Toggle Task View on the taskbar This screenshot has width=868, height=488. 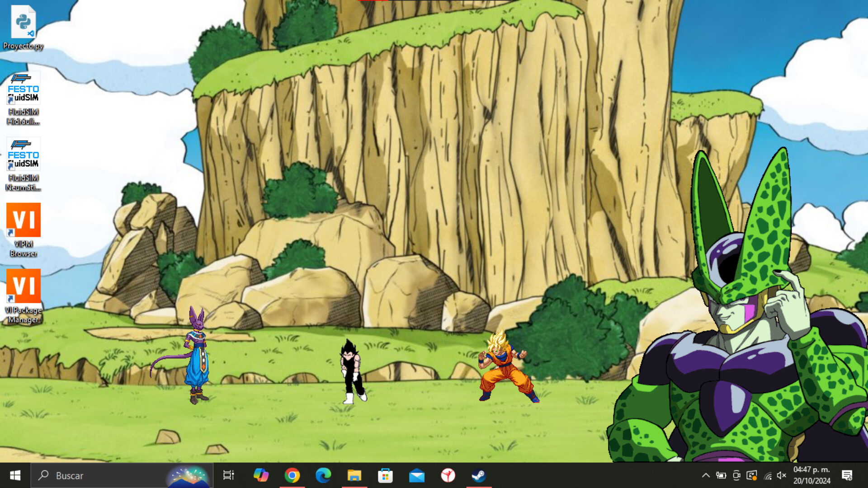point(229,475)
